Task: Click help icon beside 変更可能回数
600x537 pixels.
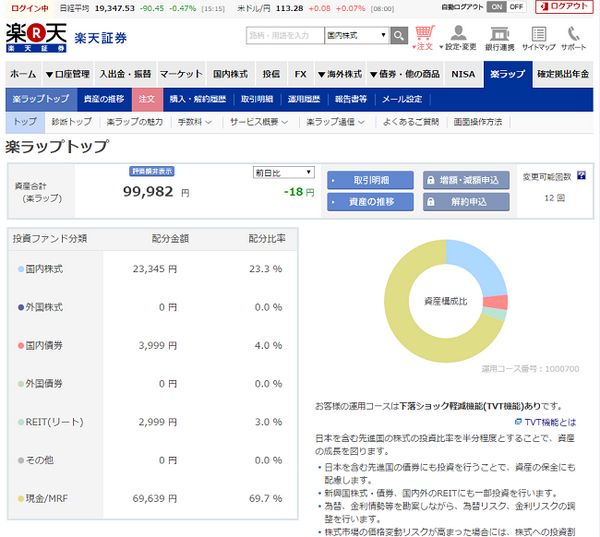Action: click(x=581, y=175)
